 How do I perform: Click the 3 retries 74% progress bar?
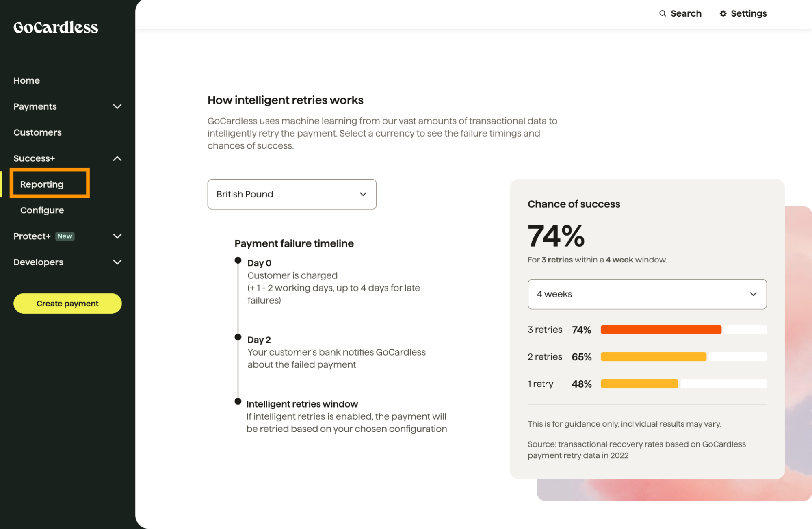pyautogui.click(x=683, y=330)
